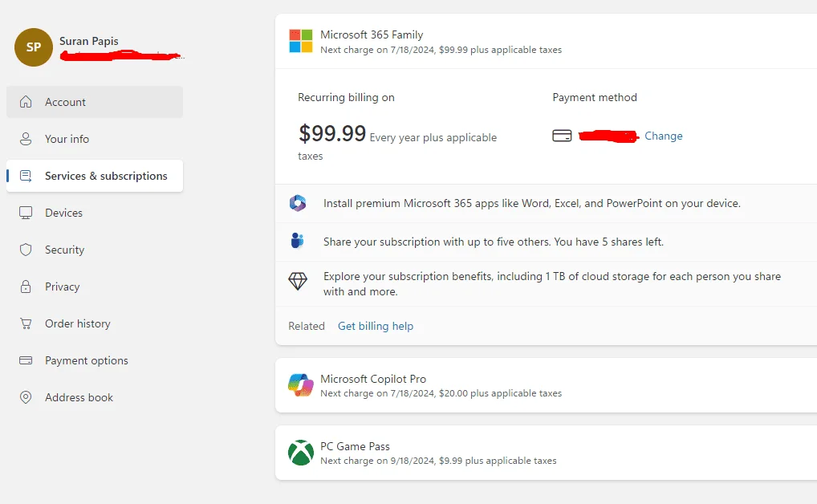Click the Security shield icon
This screenshot has height=504, width=817.
(x=26, y=250)
